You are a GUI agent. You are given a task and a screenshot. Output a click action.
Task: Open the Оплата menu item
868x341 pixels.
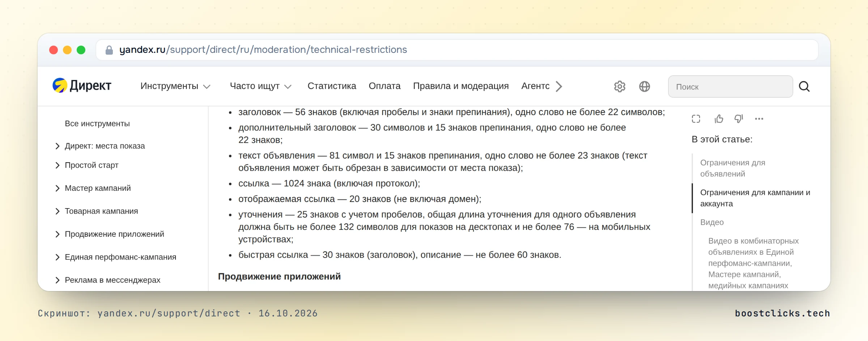(x=384, y=86)
